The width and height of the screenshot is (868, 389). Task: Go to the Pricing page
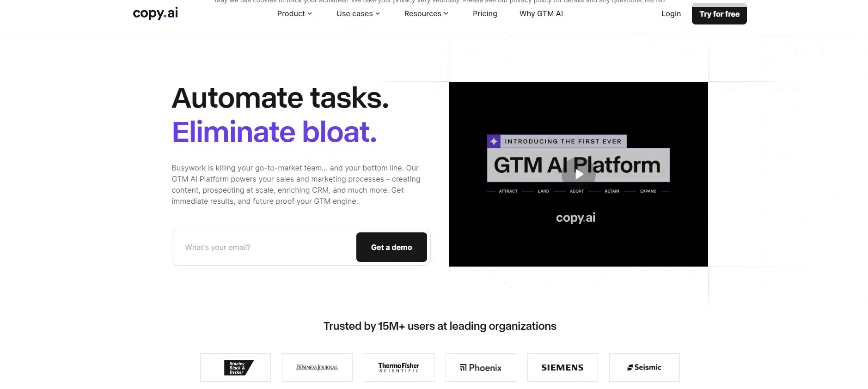coord(484,14)
